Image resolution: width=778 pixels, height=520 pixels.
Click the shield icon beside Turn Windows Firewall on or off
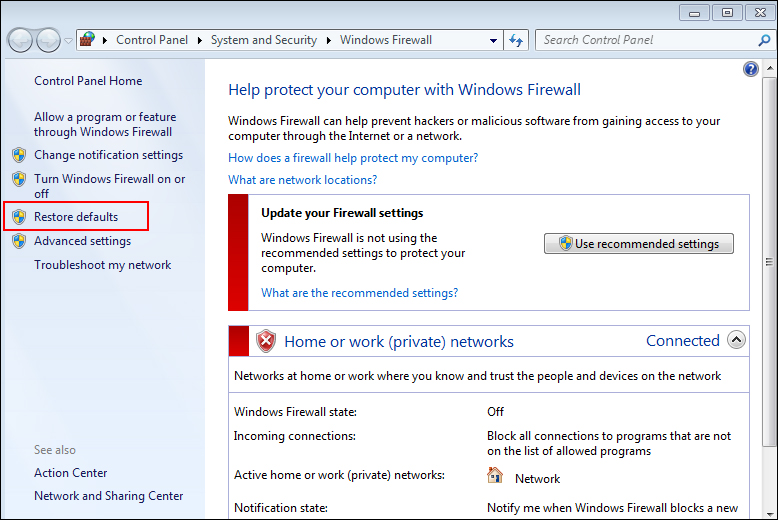[x=19, y=179]
